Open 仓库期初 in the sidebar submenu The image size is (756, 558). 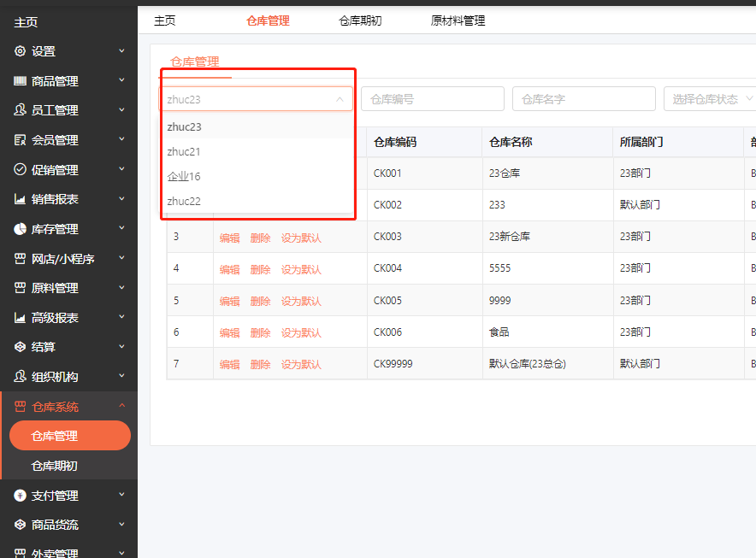tap(55, 466)
